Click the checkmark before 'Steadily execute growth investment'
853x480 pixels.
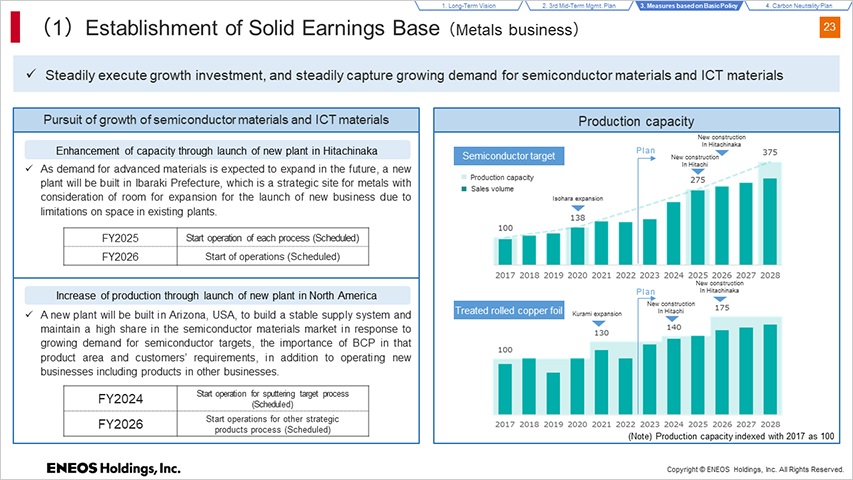coord(31,74)
